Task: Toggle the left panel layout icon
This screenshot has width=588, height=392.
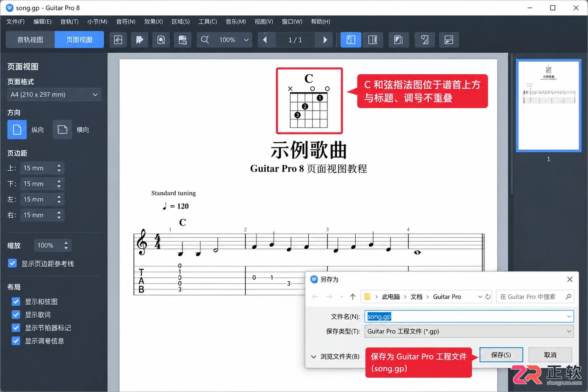Action: pyautogui.click(x=351, y=40)
